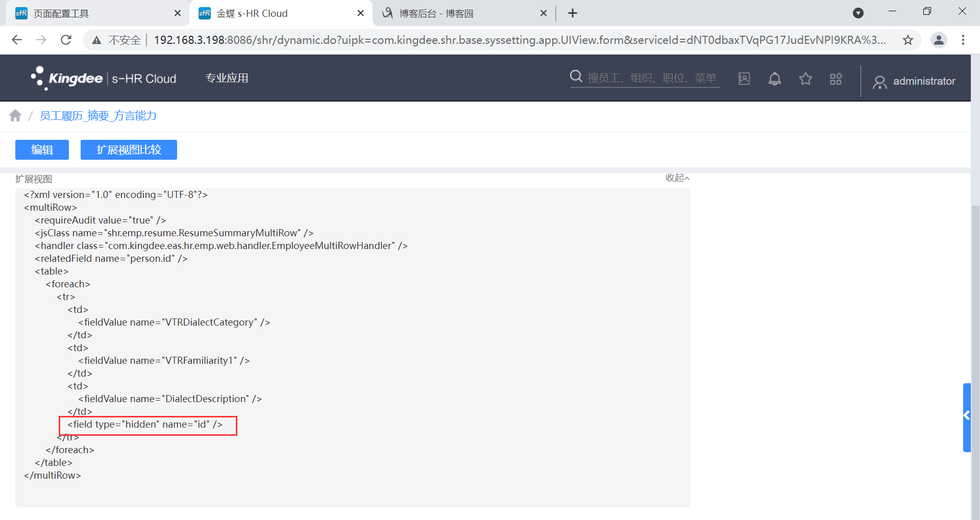Image resolution: width=980 pixels, height=520 pixels.
Task: Click the jsClass ResumeSummaryMultiRow line
Action: [x=174, y=233]
